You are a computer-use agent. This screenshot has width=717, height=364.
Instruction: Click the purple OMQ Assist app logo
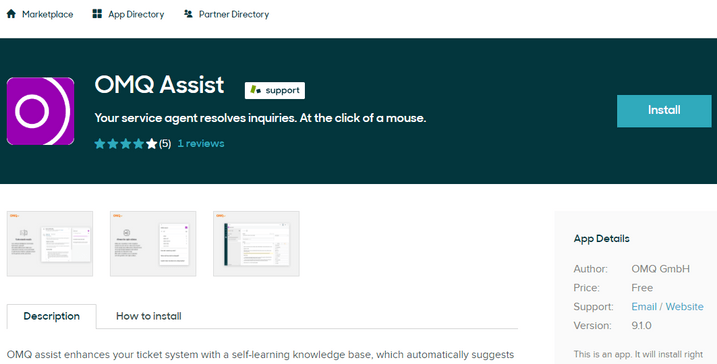pos(40,111)
